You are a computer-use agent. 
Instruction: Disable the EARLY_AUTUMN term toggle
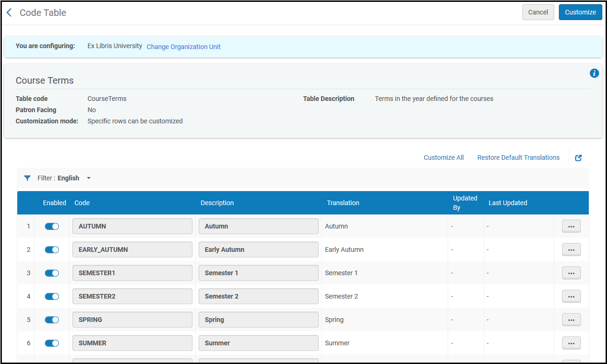click(x=52, y=250)
